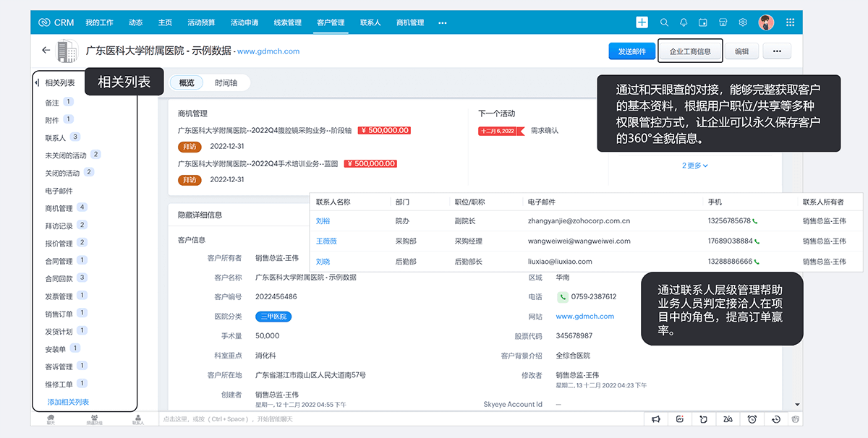Screen dimensions: 868x438
Task: Select 备注 in related list
Action: (52, 103)
